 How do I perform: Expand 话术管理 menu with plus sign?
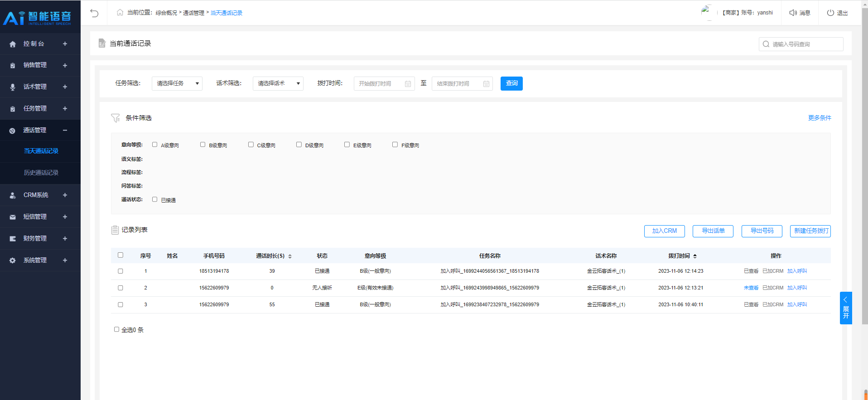[65, 87]
